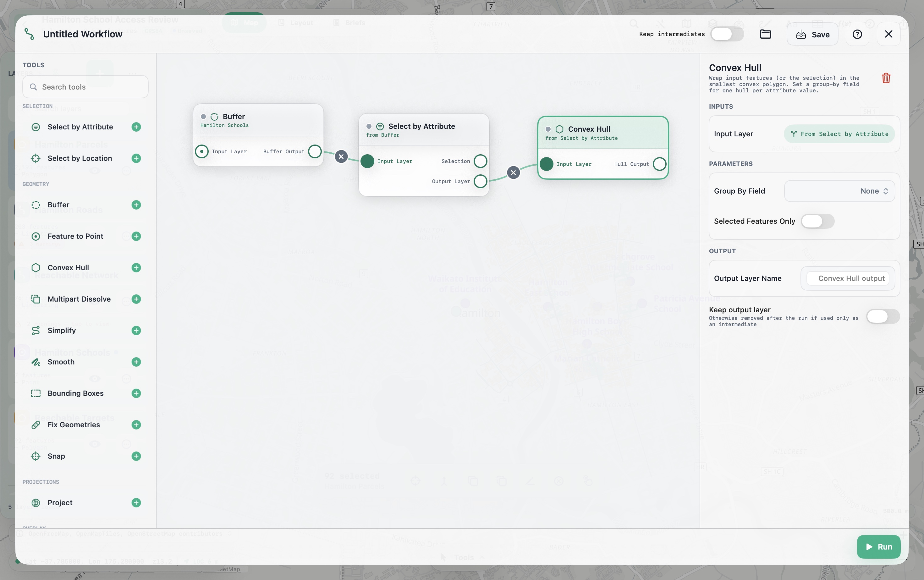Viewport: 924px width, 580px height.
Task: Add Simplify tool to workflow
Action: 136,331
